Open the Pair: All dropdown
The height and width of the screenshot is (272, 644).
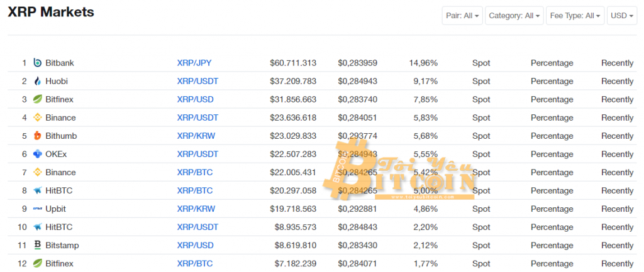462,16
